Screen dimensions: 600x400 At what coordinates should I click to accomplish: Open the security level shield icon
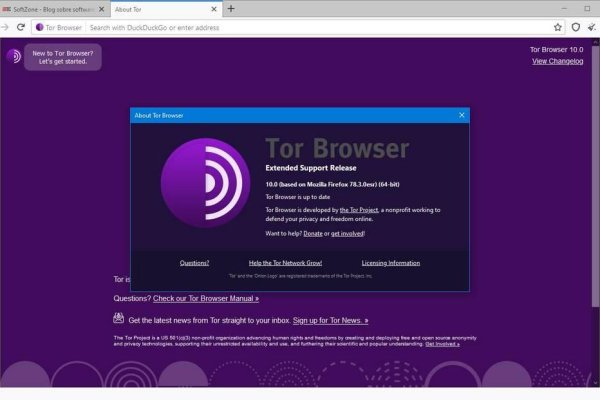[575, 27]
